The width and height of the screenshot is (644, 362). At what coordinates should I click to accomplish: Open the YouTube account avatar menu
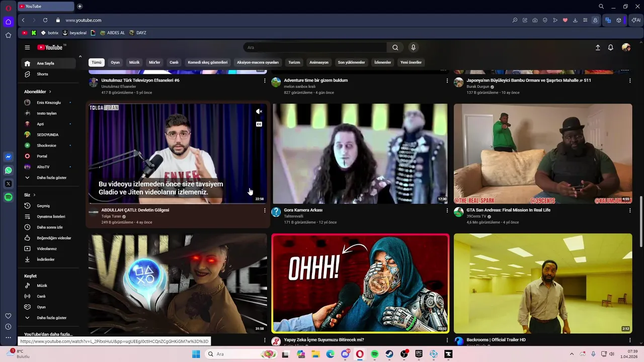[x=626, y=47]
